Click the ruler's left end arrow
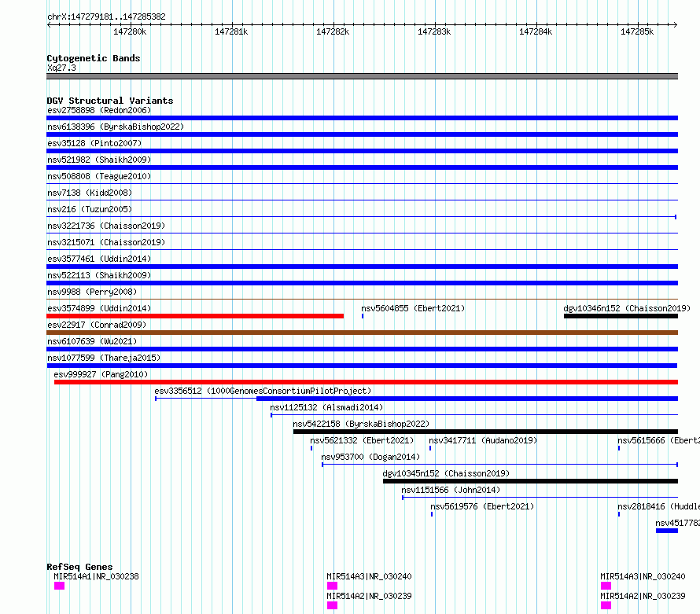This screenshot has width=700, height=614. coord(49,24)
